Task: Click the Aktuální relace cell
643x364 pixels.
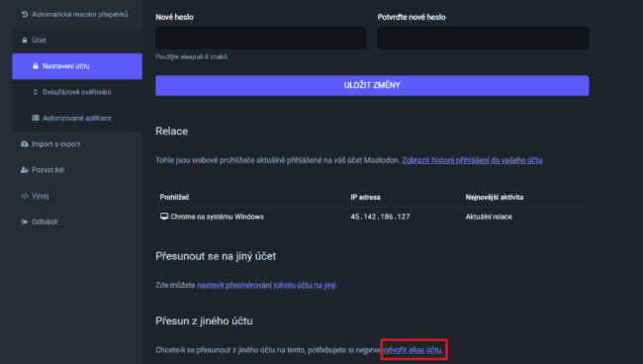Action: [x=489, y=217]
